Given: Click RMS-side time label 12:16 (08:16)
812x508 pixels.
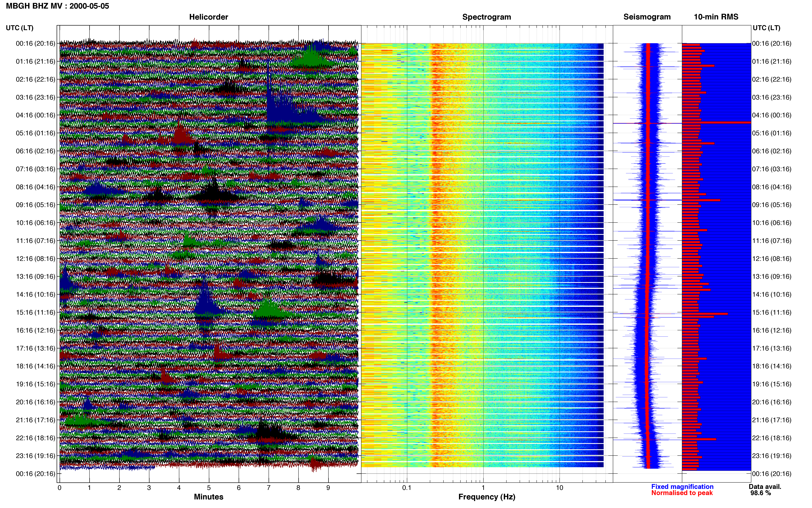Looking at the screenshot, I should pos(772,259).
